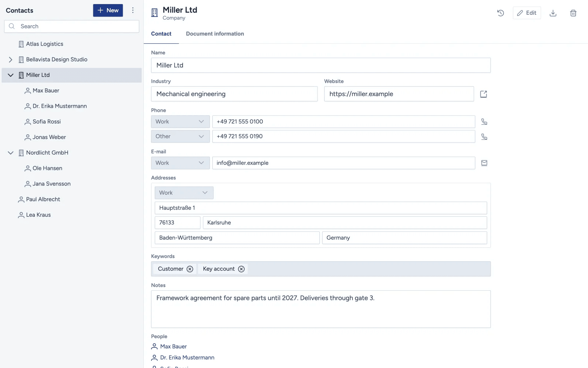This screenshot has height=368, width=588.
Task: Click person icon next to Max Bauer in People
Action: (154, 346)
